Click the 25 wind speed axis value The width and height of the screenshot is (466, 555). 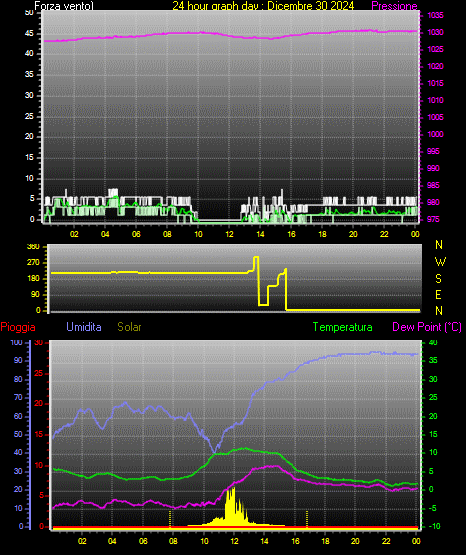point(29,116)
